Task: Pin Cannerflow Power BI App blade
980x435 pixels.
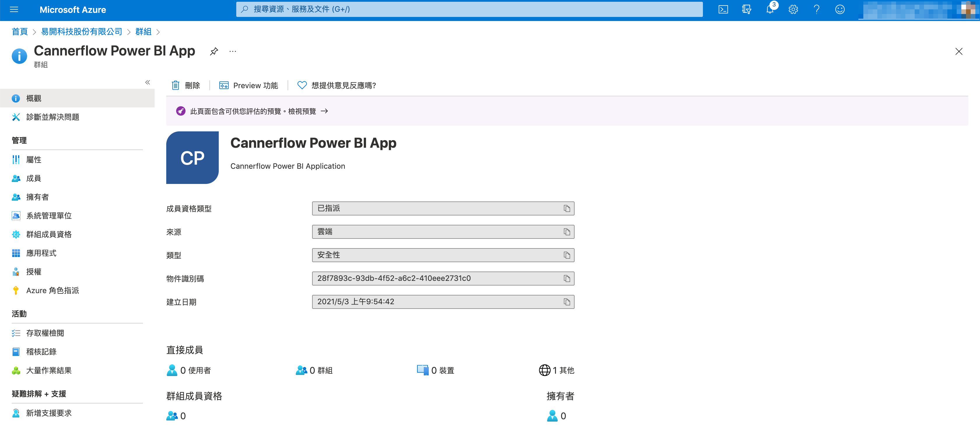Action: (214, 51)
